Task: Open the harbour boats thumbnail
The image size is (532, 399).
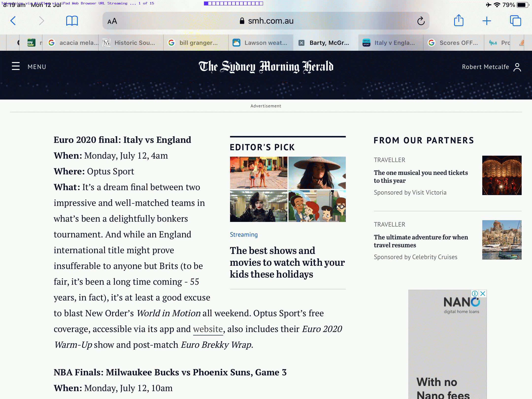Action: tap(502, 240)
